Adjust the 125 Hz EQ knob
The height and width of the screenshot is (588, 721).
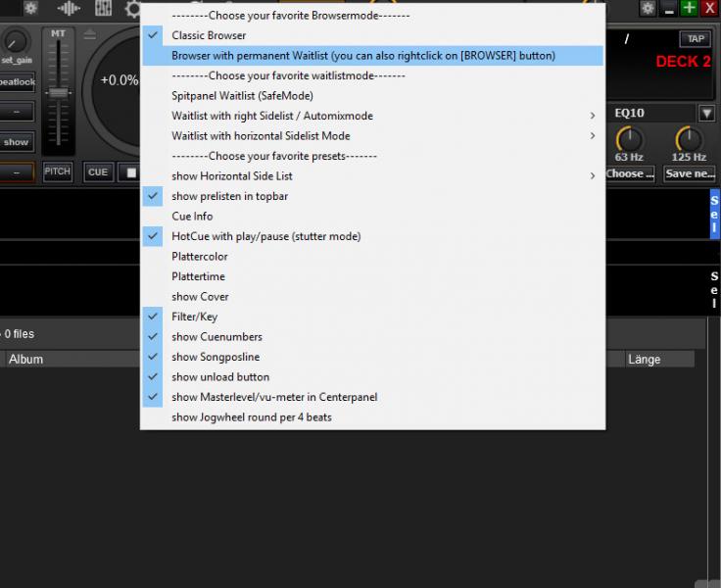[688, 138]
